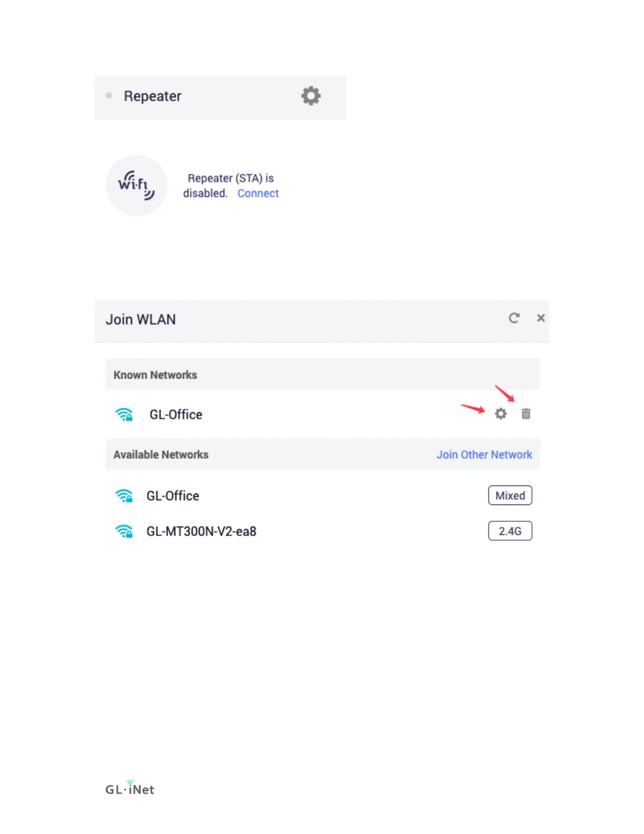Click the Known Networks section header
The height and width of the screenshot is (834, 644).
323,374
